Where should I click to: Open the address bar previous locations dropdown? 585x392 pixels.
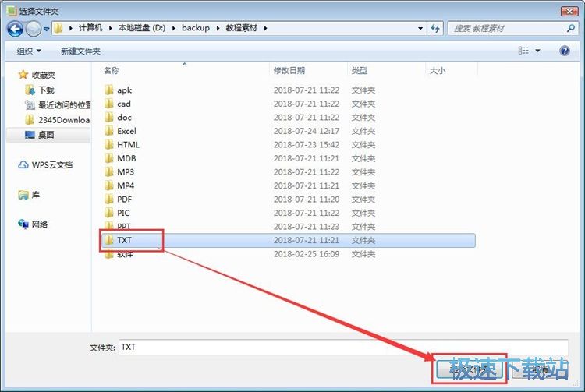(420, 28)
